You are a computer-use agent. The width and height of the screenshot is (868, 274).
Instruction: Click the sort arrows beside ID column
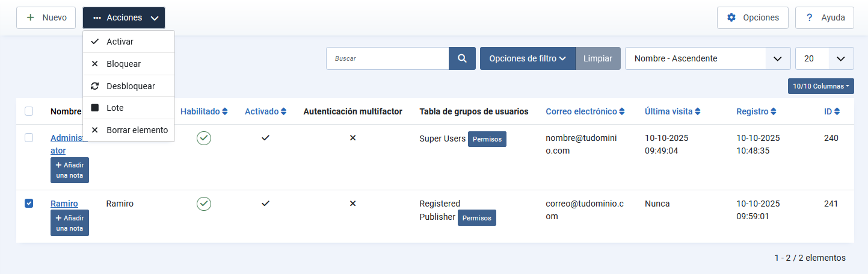837,111
